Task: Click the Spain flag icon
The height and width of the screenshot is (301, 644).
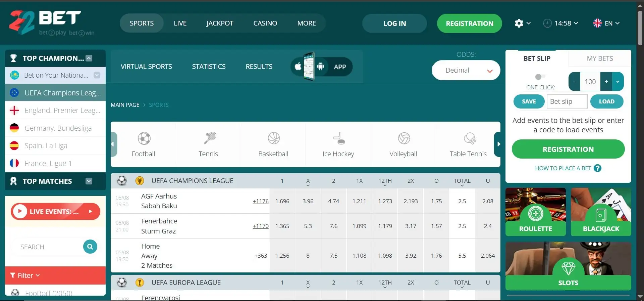Action: pos(14,145)
